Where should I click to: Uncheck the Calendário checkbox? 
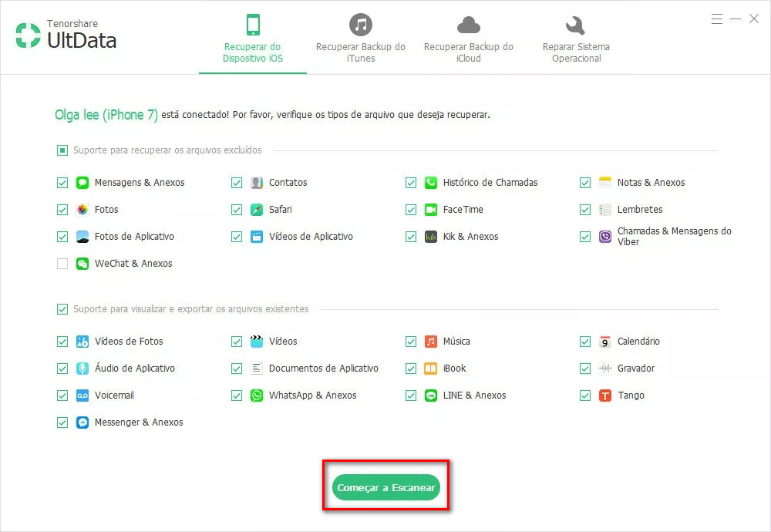click(585, 342)
